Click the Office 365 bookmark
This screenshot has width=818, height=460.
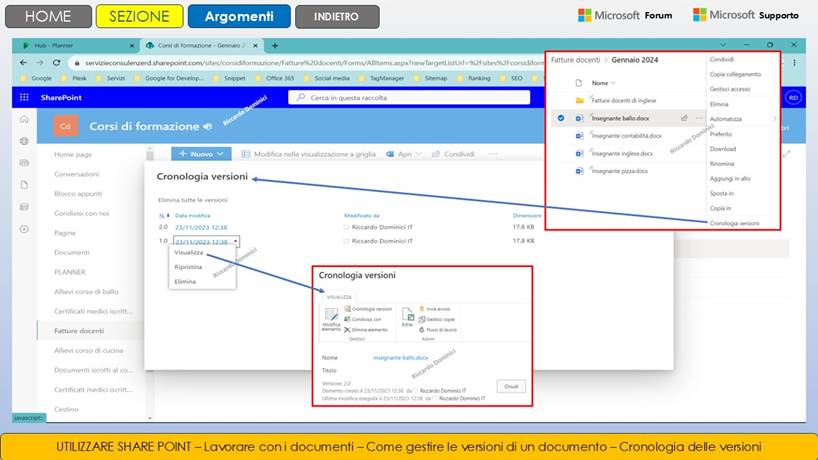coord(274,78)
